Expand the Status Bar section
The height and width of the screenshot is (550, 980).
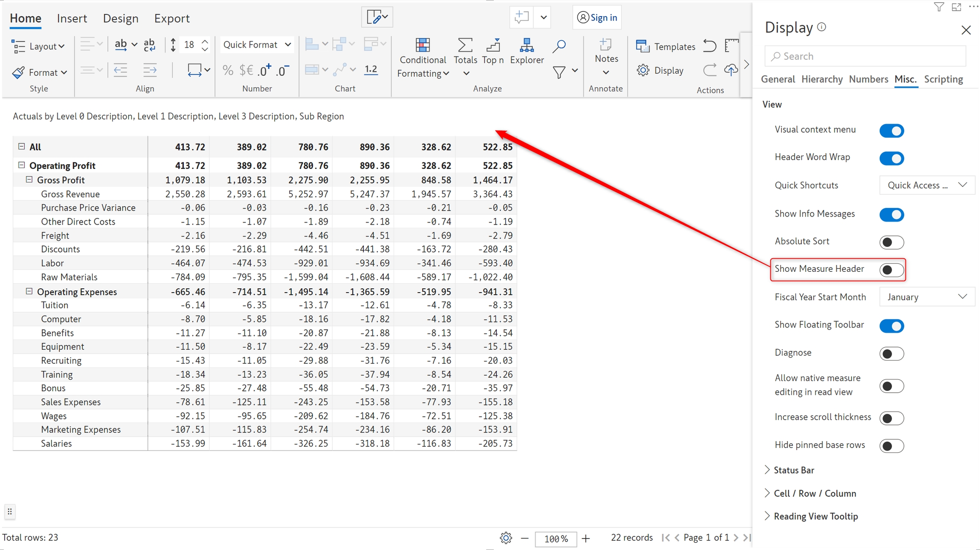(x=794, y=470)
